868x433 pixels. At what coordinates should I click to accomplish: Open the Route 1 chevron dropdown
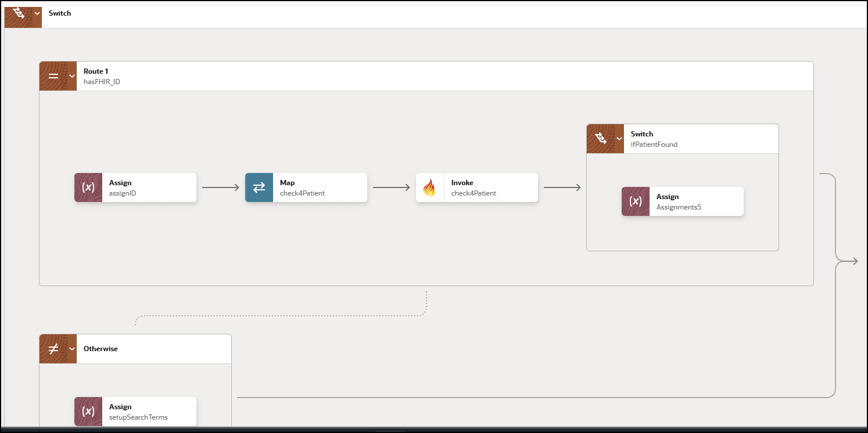click(x=72, y=76)
